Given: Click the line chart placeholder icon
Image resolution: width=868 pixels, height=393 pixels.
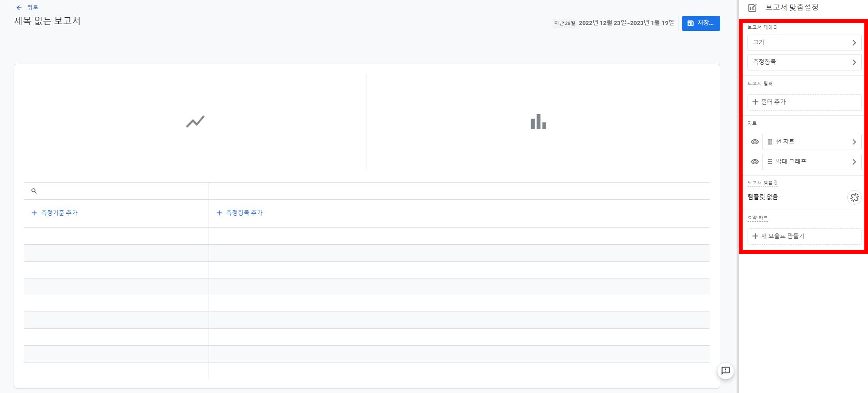Looking at the screenshot, I should [195, 122].
